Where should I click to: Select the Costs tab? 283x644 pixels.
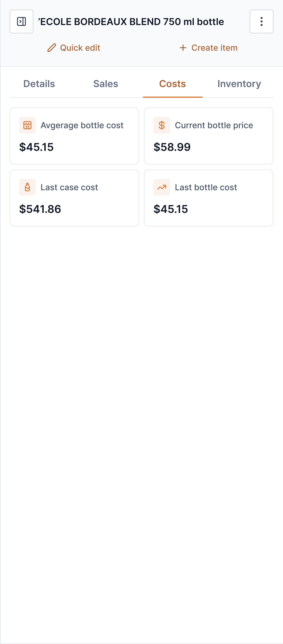(173, 84)
